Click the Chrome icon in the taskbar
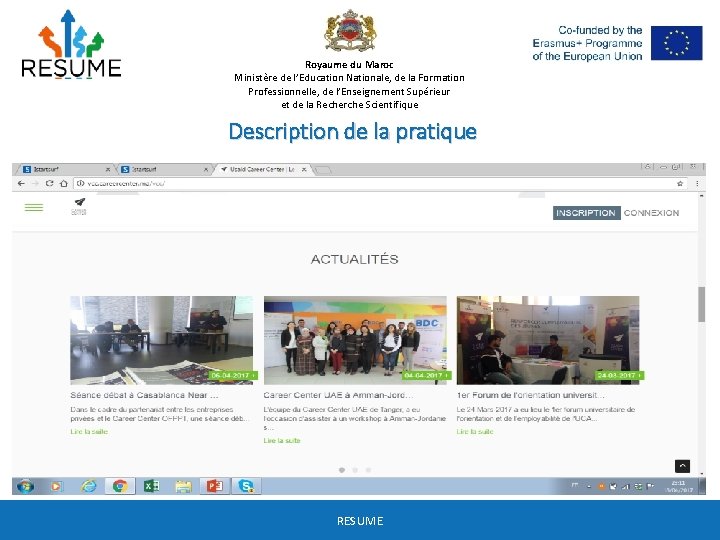The width and height of the screenshot is (720, 540). coord(120,486)
